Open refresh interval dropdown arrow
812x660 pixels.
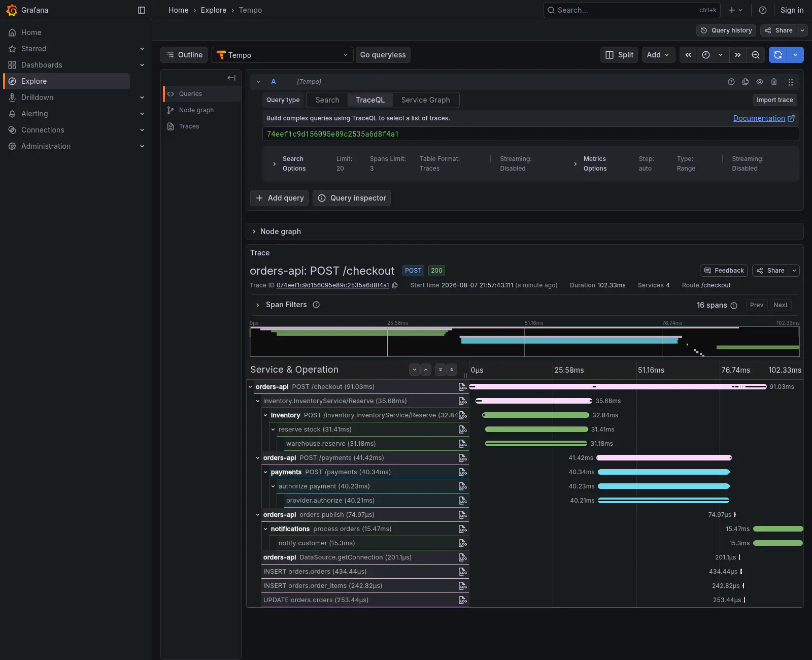[795, 55]
